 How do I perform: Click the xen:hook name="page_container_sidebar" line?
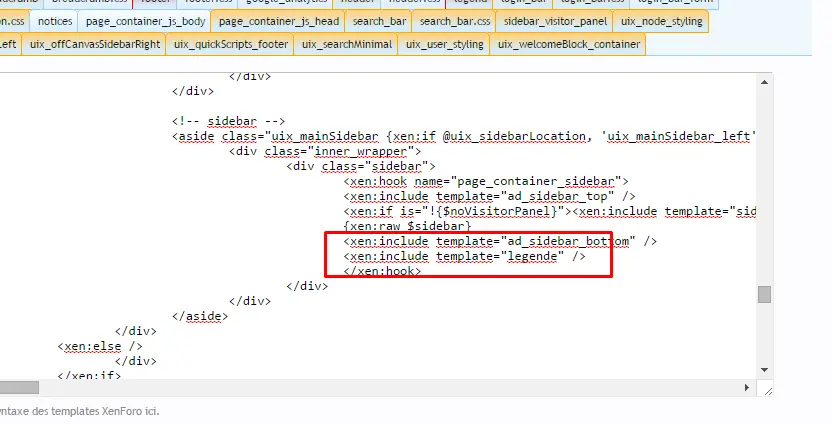pos(486,181)
